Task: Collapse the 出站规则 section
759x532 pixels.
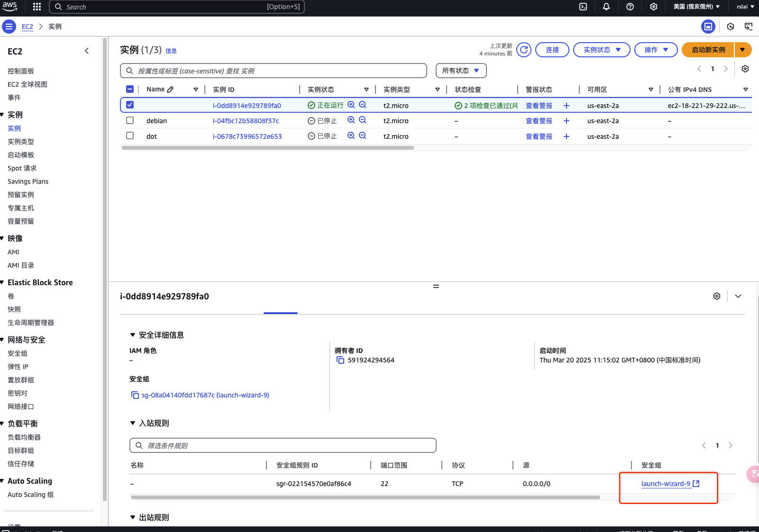Action: 133,517
